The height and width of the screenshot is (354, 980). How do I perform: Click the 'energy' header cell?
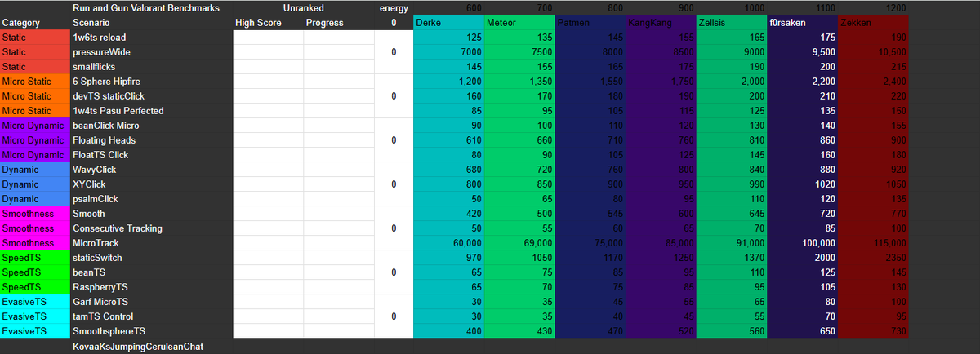[x=394, y=7]
